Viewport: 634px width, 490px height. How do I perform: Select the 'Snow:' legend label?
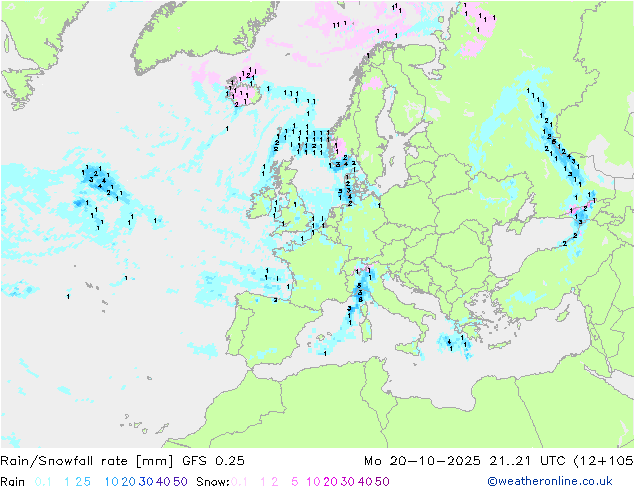[x=213, y=482]
